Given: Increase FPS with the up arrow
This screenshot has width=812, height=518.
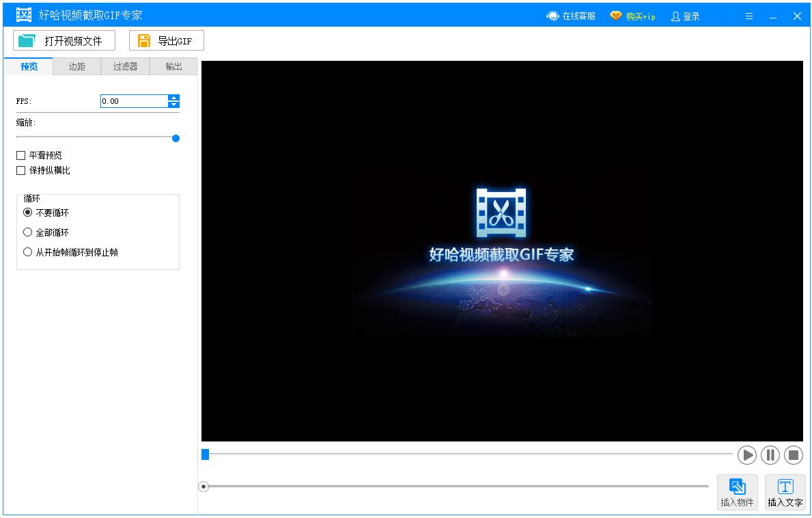Looking at the screenshot, I should click(174, 98).
